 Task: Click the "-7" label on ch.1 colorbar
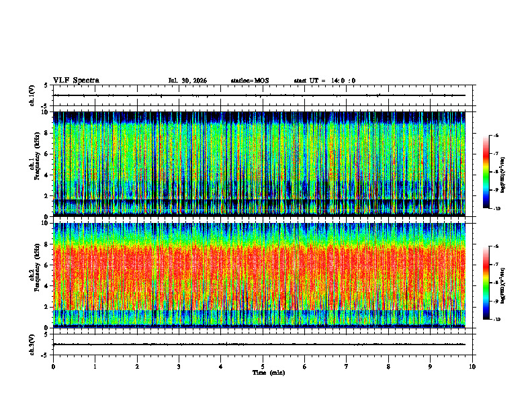click(496, 154)
